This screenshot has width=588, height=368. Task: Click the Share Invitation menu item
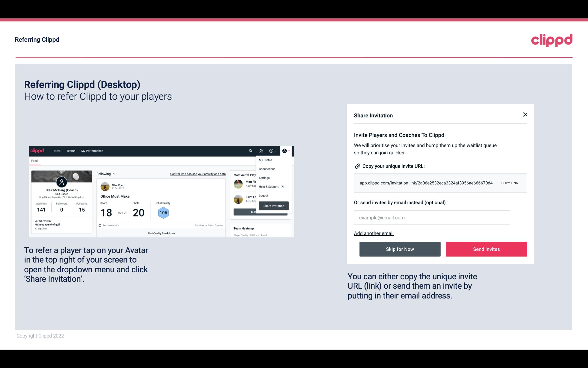(x=273, y=206)
